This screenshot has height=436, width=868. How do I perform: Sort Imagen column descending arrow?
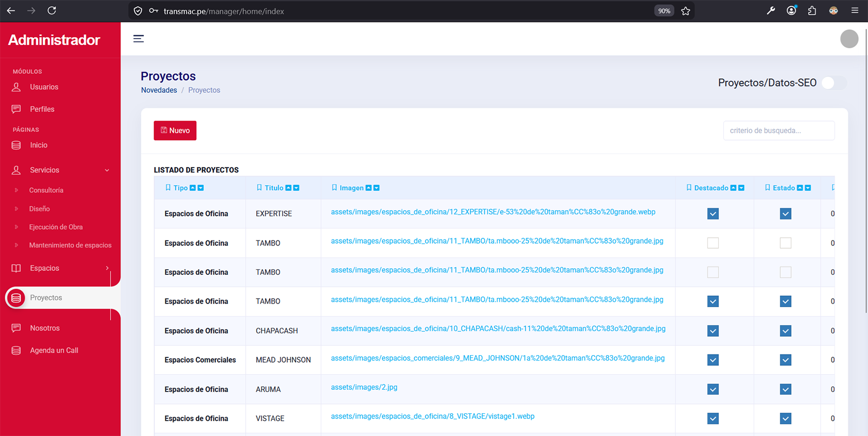[x=376, y=188]
